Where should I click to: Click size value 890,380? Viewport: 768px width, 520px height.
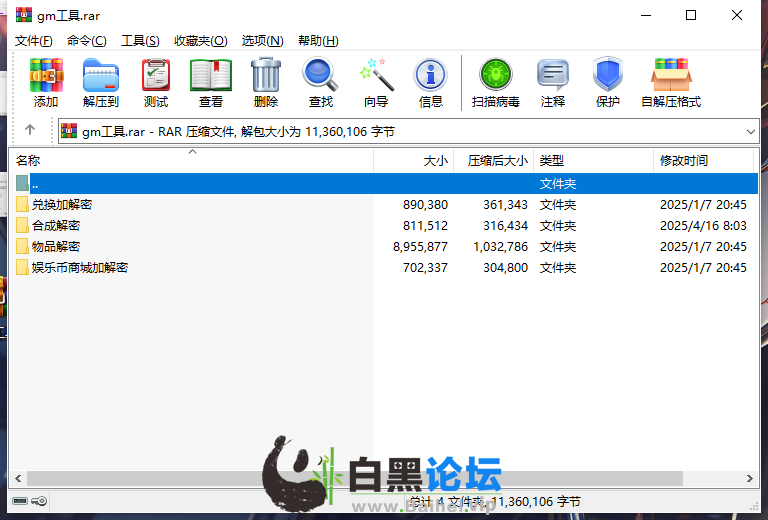click(x=425, y=205)
